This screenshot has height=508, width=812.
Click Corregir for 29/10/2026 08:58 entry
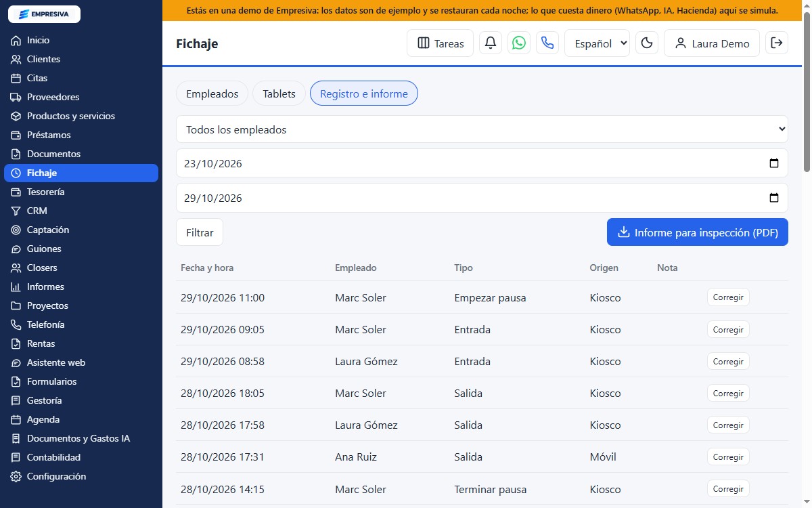coord(728,361)
